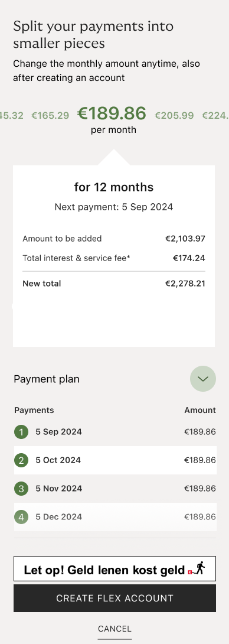Click the number 2 payment circle icon

pyautogui.click(x=21, y=460)
